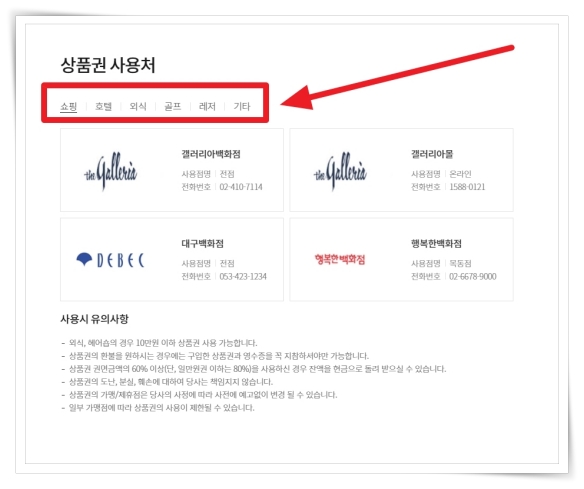Click 목동점 branch name text
The height and width of the screenshot is (489, 584).
[x=460, y=263]
